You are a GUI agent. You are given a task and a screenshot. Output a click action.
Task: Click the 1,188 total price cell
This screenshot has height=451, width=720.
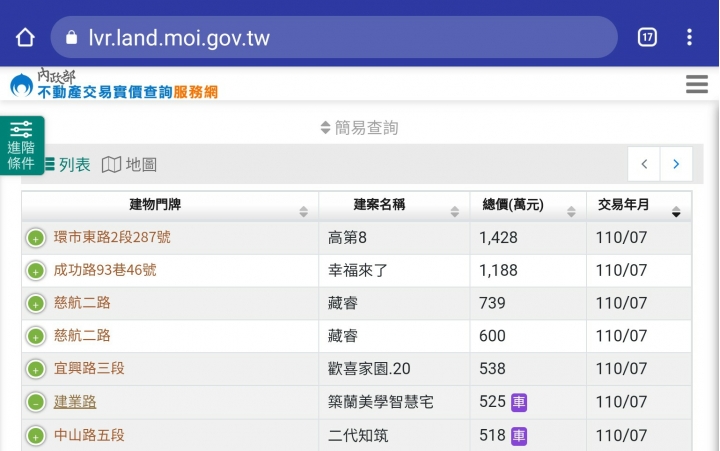528,271
